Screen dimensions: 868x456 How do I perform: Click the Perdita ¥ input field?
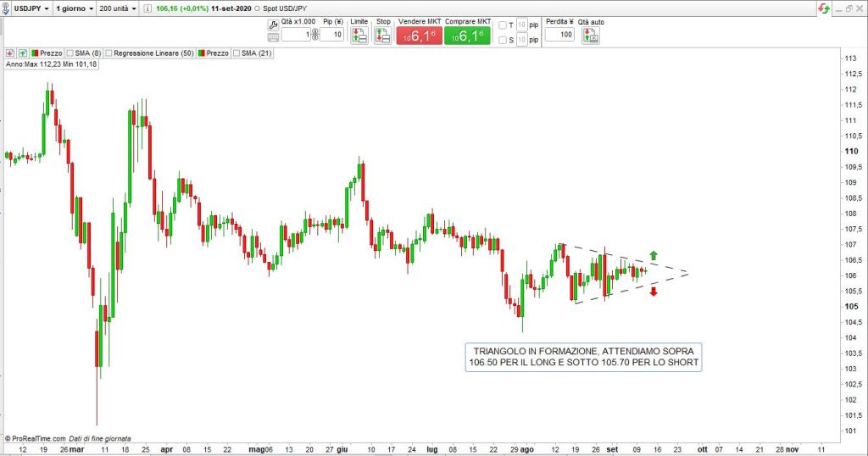point(559,35)
